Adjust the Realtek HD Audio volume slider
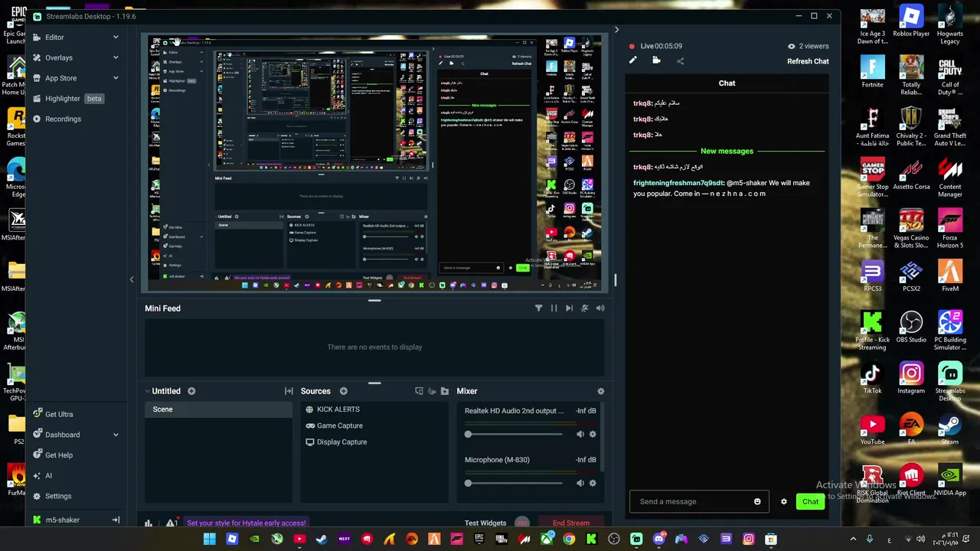The width and height of the screenshot is (980, 551). (514, 434)
